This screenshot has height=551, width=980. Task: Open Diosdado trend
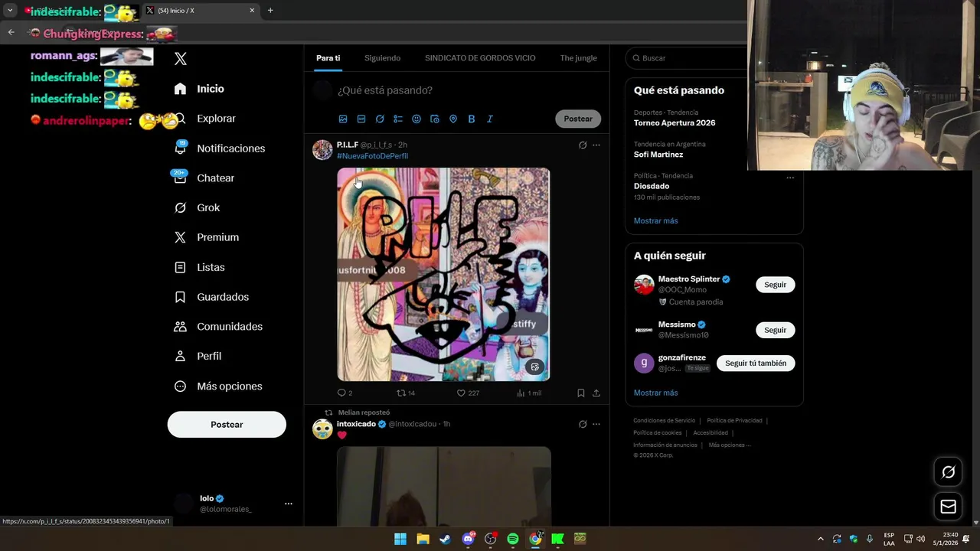(652, 186)
